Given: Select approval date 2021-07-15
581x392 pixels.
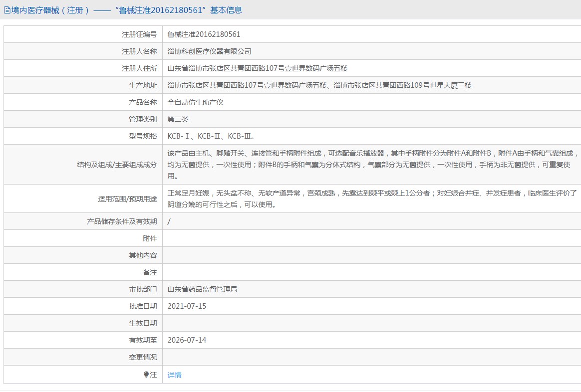Looking at the screenshot, I should tap(187, 307).
